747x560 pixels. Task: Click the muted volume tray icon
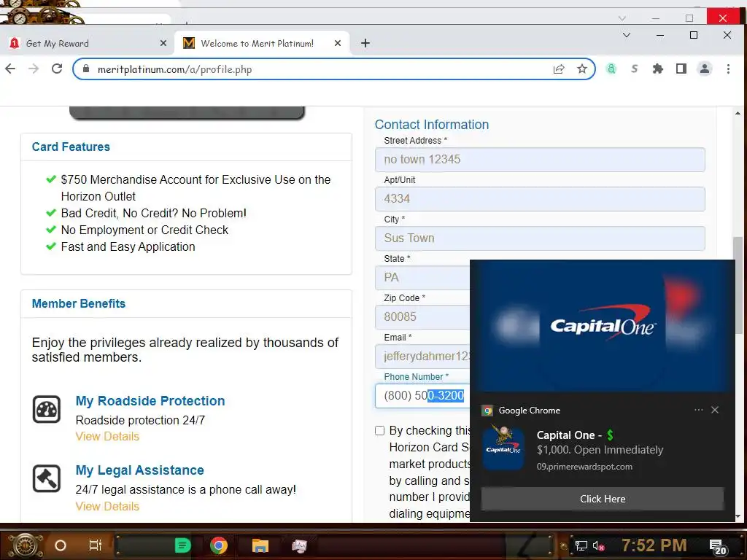pyautogui.click(x=598, y=545)
